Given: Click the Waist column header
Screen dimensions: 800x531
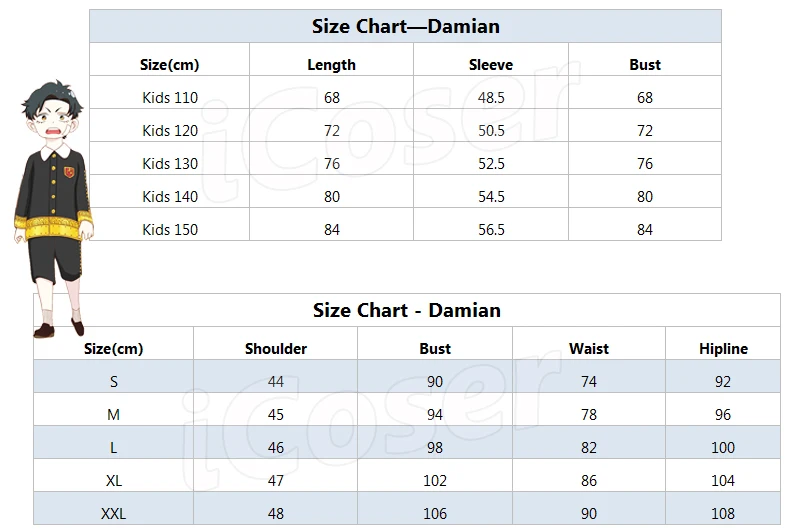Looking at the screenshot, I should pyautogui.click(x=589, y=349).
